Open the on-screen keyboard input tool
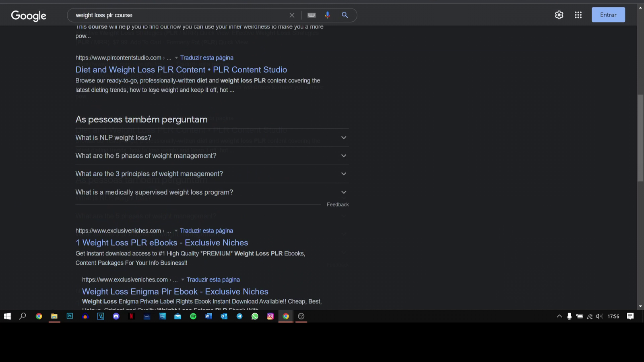Viewport: 644px width, 362px height. (x=312, y=15)
